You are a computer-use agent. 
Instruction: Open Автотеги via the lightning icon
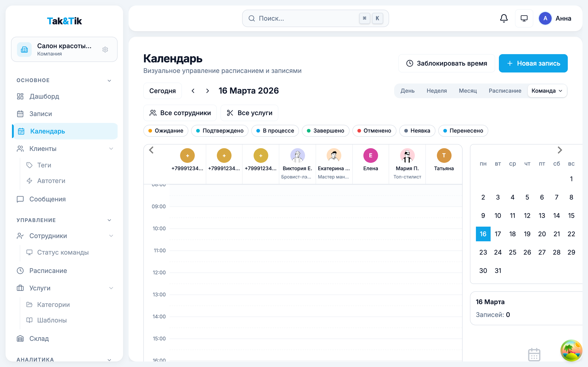[30, 181]
